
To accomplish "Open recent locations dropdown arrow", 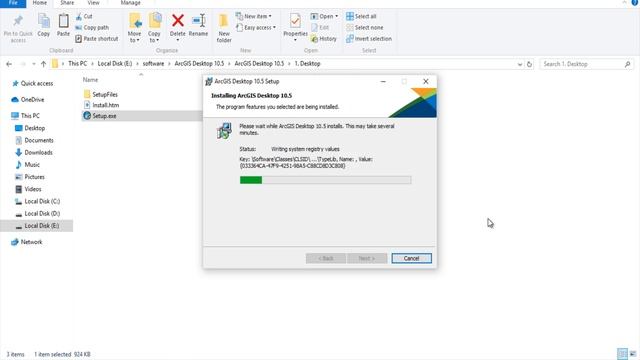I will pyautogui.click(x=33, y=64).
